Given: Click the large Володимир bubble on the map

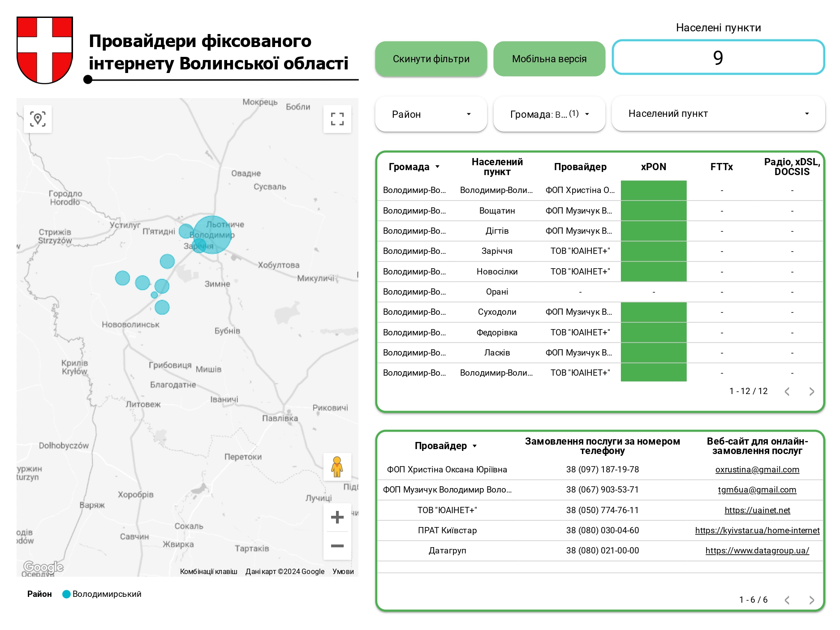Looking at the screenshot, I should [212, 235].
